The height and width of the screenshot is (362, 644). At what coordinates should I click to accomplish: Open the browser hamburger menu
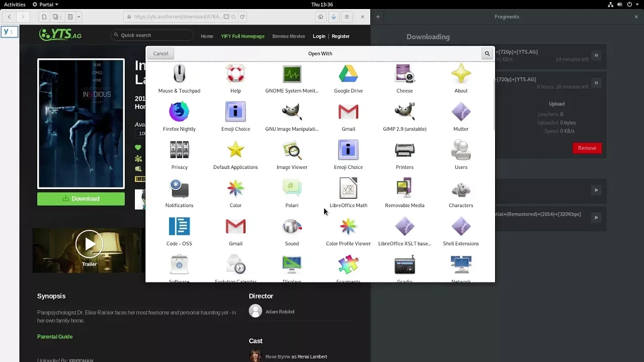347,17
